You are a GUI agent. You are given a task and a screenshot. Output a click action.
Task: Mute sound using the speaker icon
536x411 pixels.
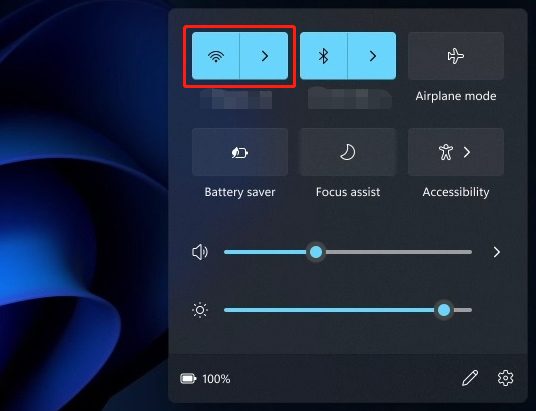tap(200, 252)
